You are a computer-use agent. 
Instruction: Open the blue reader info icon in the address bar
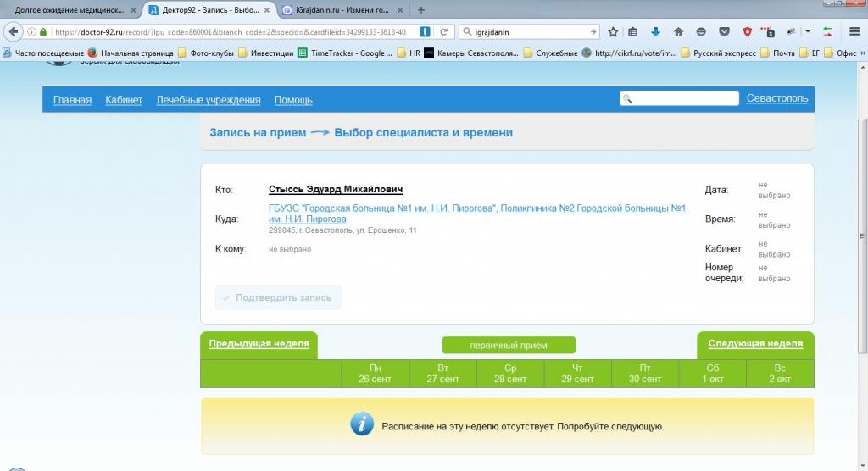[425, 32]
